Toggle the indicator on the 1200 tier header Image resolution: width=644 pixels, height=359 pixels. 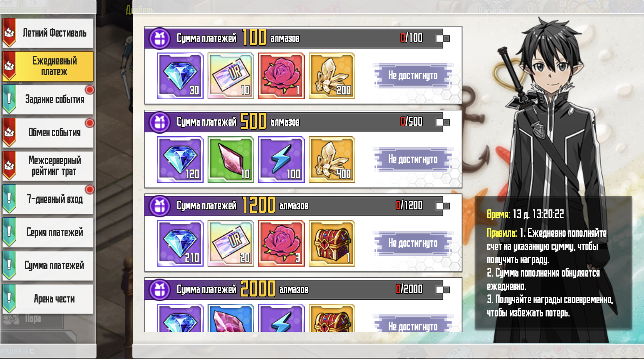click(443, 206)
